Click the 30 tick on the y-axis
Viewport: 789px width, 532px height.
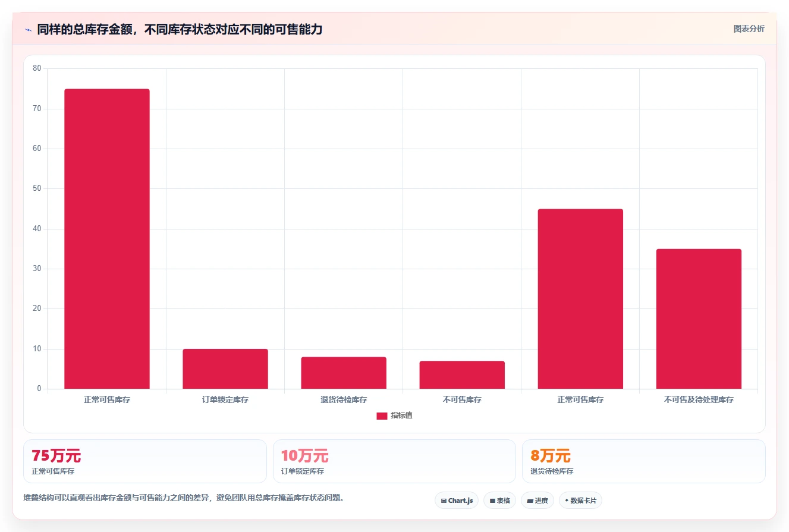37,269
